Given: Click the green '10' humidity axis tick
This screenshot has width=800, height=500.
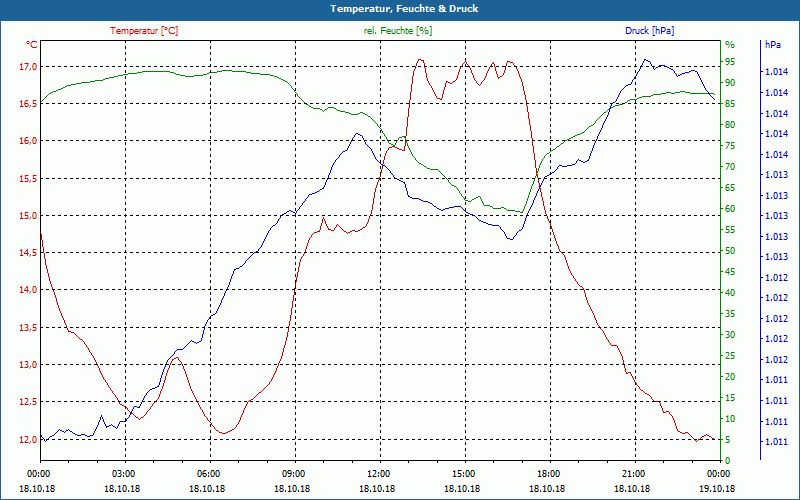Looking at the screenshot, I should click(730, 419).
